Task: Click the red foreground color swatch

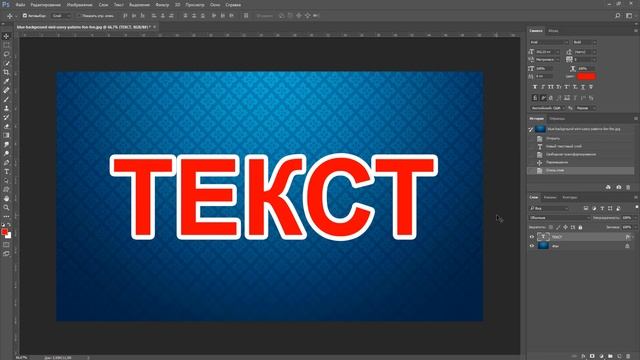Action: [4, 232]
